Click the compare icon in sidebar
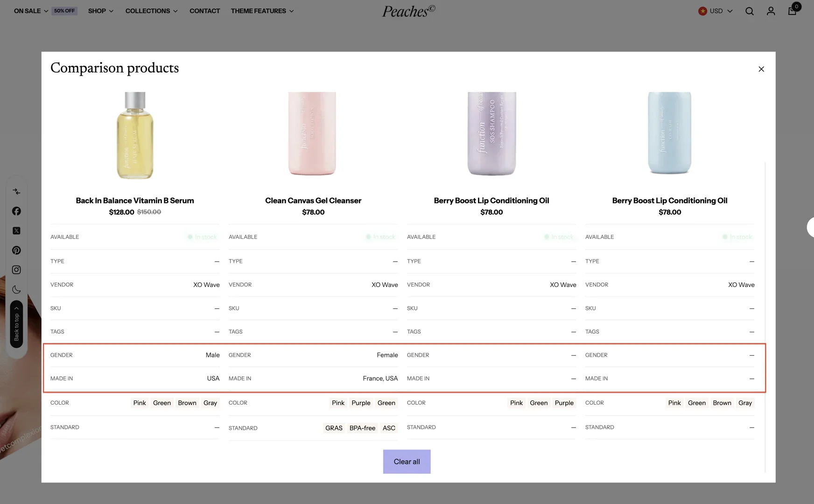The width and height of the screenshot is (814, 504). click(16, 192)
